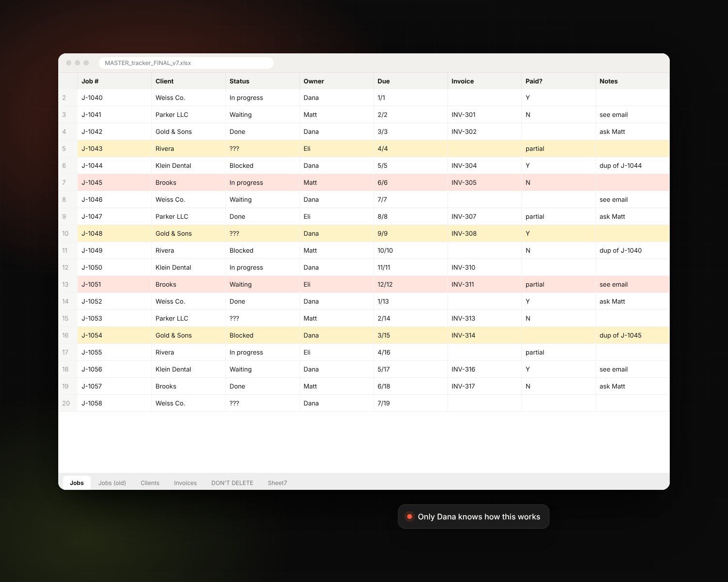Viewport: 728px width, 582px height.
Task: Click Brooks client in J-1057 row
Action: tap(188, 386)
